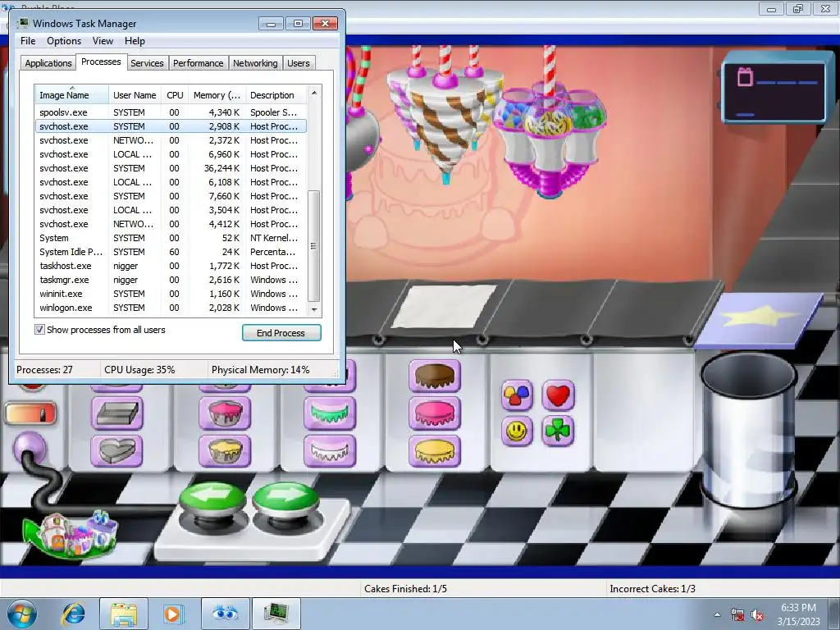Open Windows Explorer folder on taskbar
Viewport: 840px width, 630px height.
click(x=124, y=614)
